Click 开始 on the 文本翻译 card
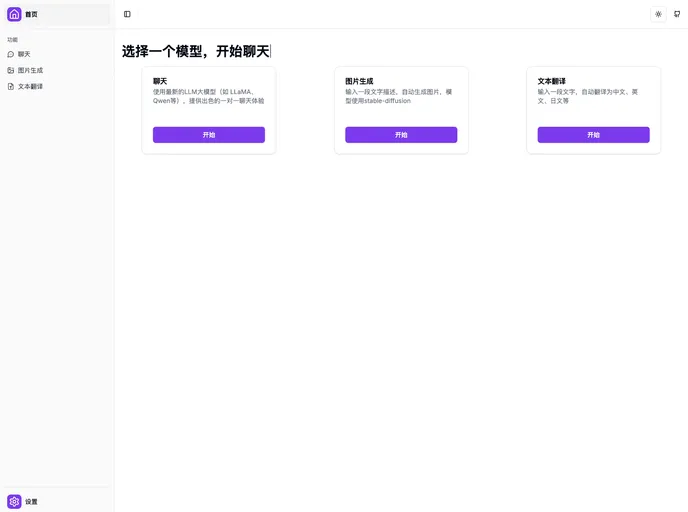This screenshot has width=688, height=512. (x=594, y=135)
